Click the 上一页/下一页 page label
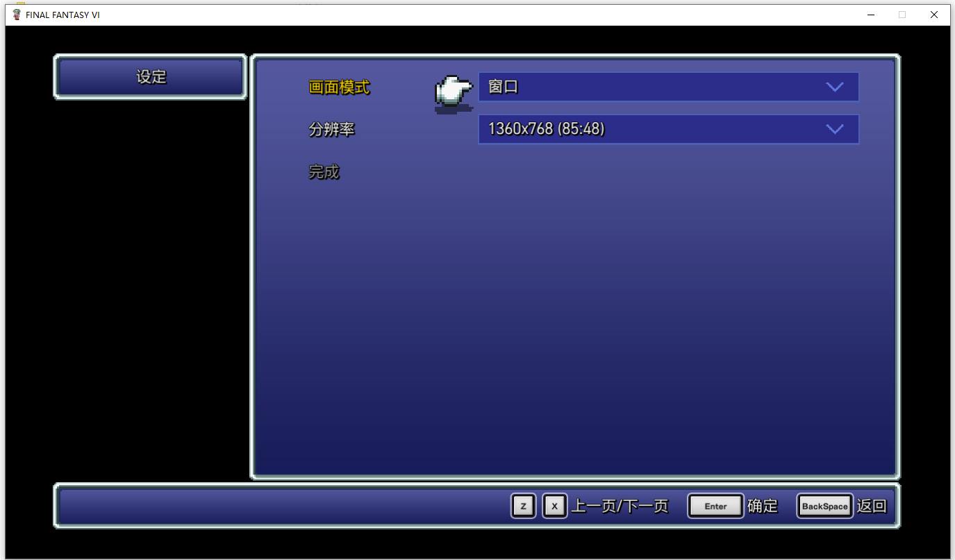Image resolution: width=955 pixels, height=560 pixels. (620, 506)
